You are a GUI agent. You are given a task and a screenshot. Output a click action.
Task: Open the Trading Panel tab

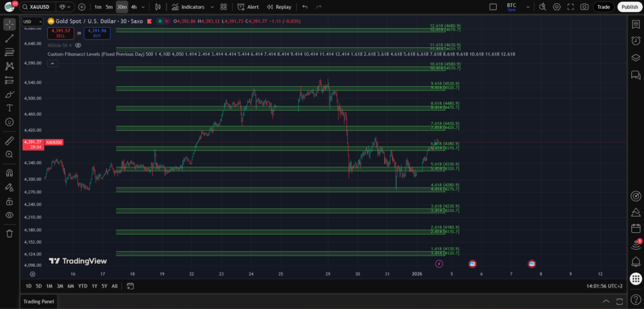[38, 301]
